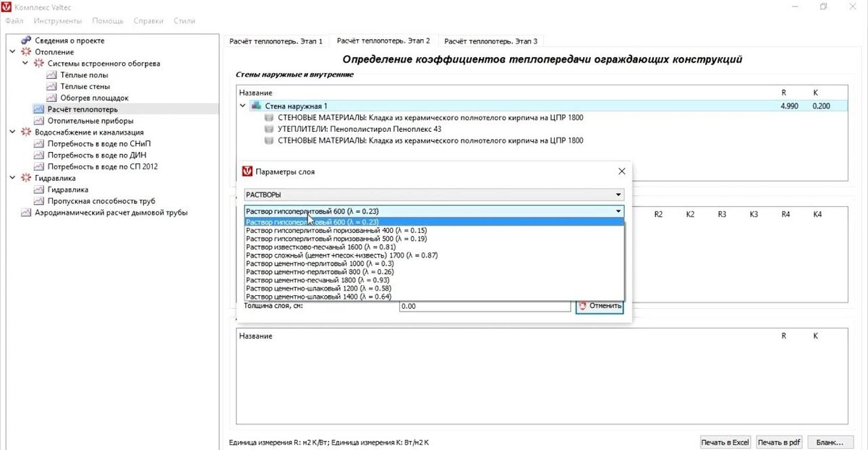Click the project info icon (Сведения о проекте)
Viewport: 868px width, 450px height.
coord(26,41)
